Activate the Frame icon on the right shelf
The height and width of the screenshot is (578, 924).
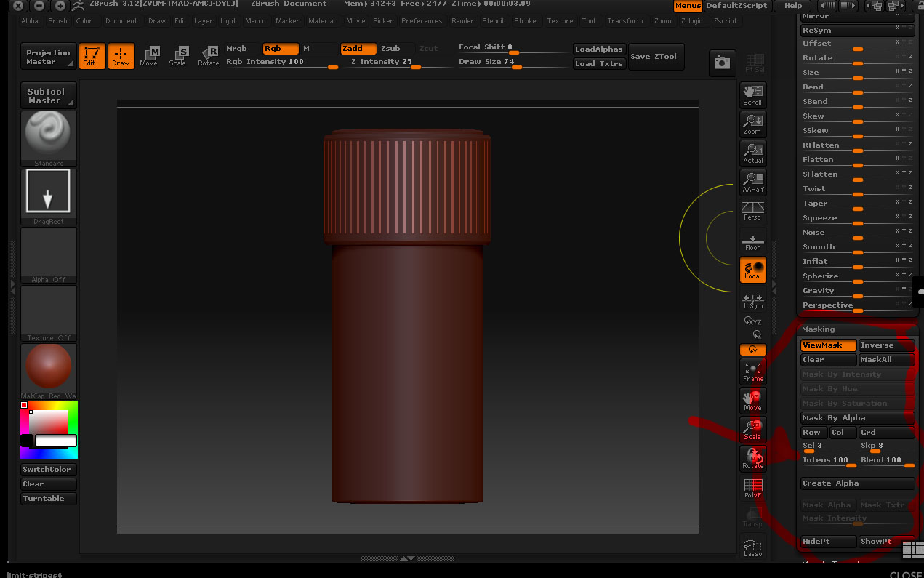752,372
